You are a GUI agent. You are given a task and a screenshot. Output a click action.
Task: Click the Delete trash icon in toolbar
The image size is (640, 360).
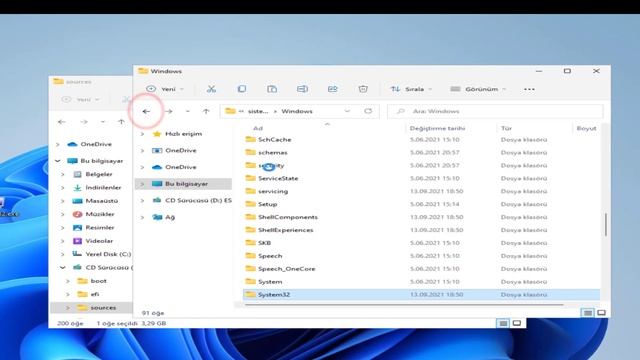coord(363,89)
